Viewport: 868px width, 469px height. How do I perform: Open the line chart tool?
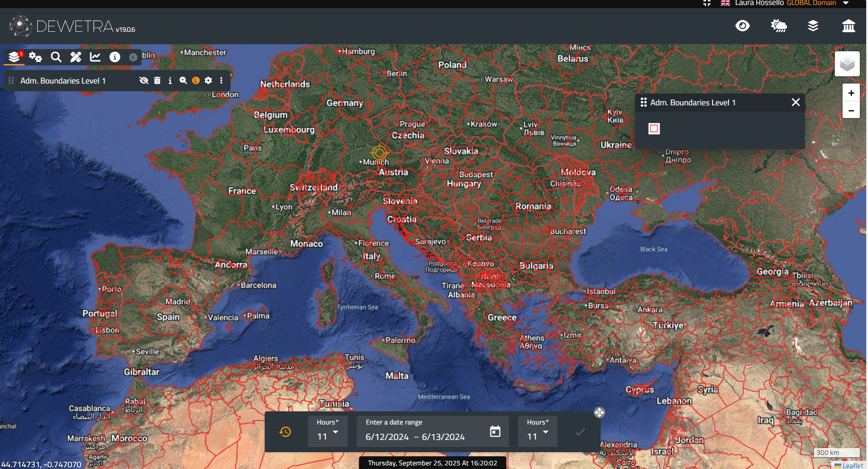click(95, 57)
